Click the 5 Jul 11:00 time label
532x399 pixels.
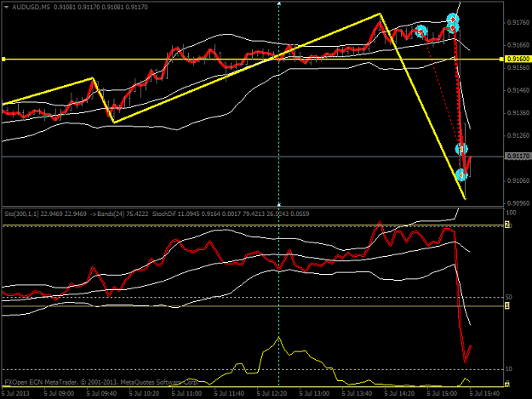click(186, 393)
